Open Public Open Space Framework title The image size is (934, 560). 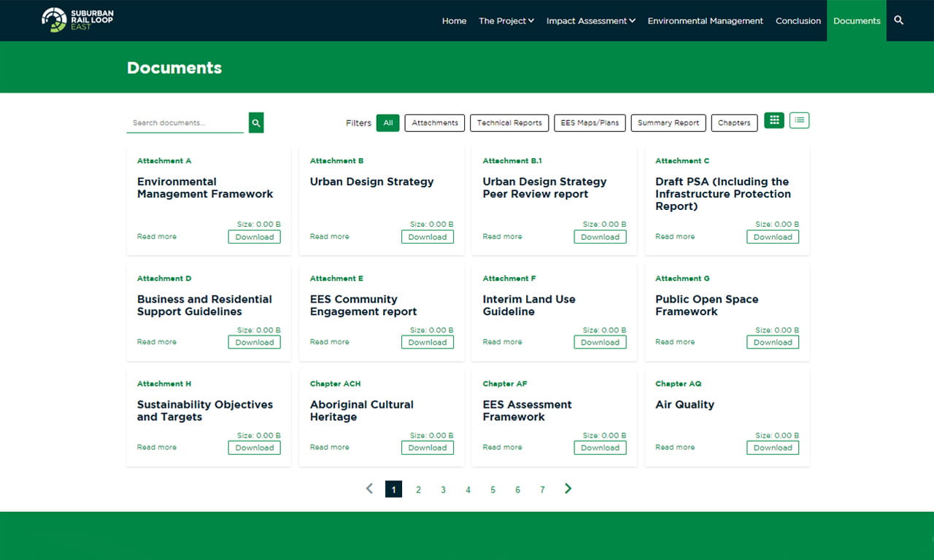pos(706,305)
